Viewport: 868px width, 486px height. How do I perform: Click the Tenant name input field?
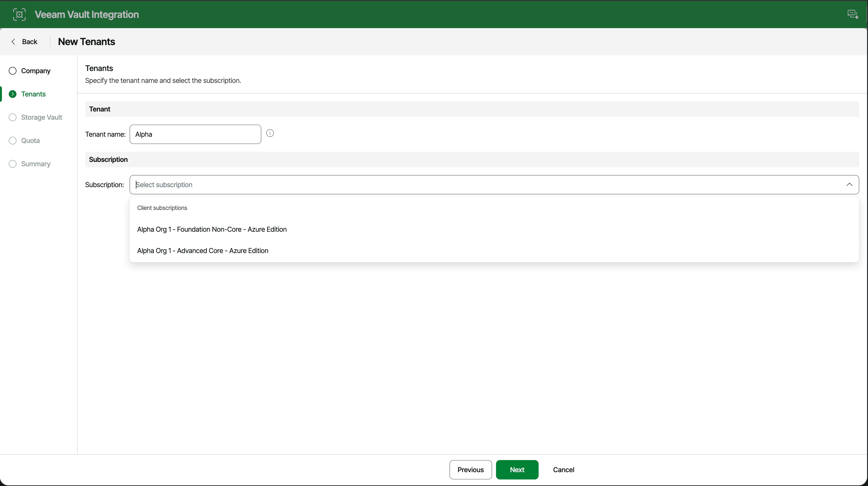pos(195,134)
